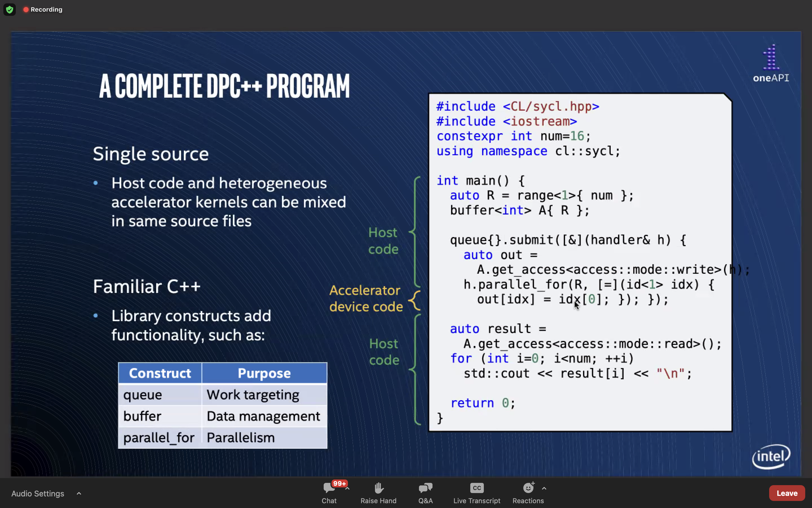
Task: Click the 'Work targeting' table cell
Action: 264,395
